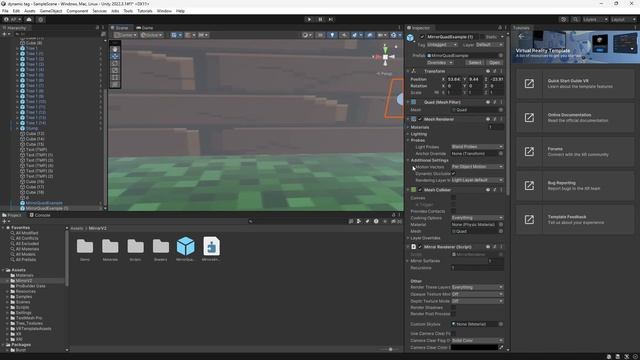Toggle MirrorQuadExample active checkbox

point(422,37)
